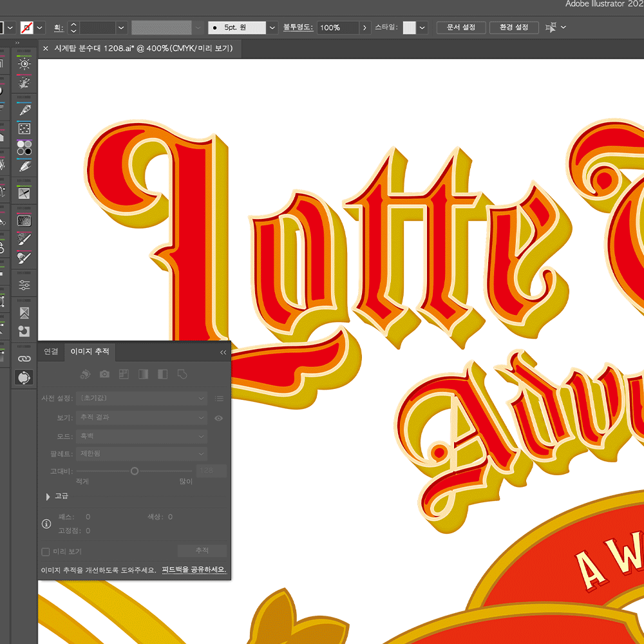Open the Links chain panel icon
The width and height of the screenshot is (644, 644).
click(24, 359)
